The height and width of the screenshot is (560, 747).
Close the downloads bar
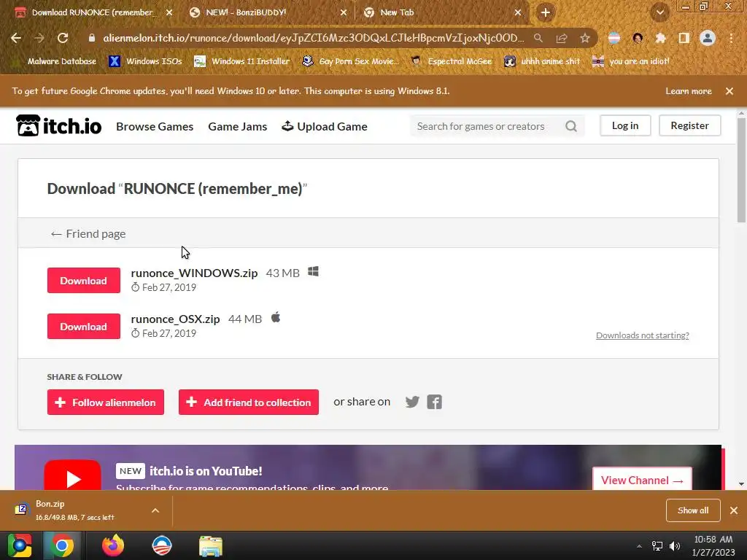(x=734, y=510)
